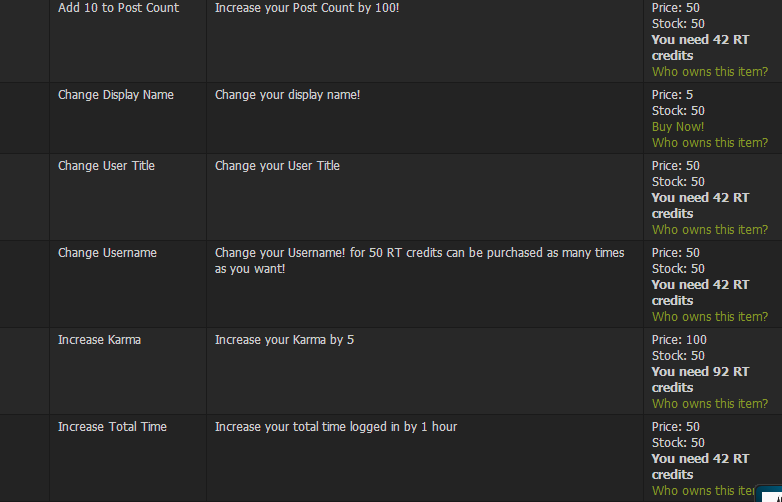The height and width of the screenshot is (502, 782).
Task: Select the Increase Karma item name
Action: tap(99, 340)
